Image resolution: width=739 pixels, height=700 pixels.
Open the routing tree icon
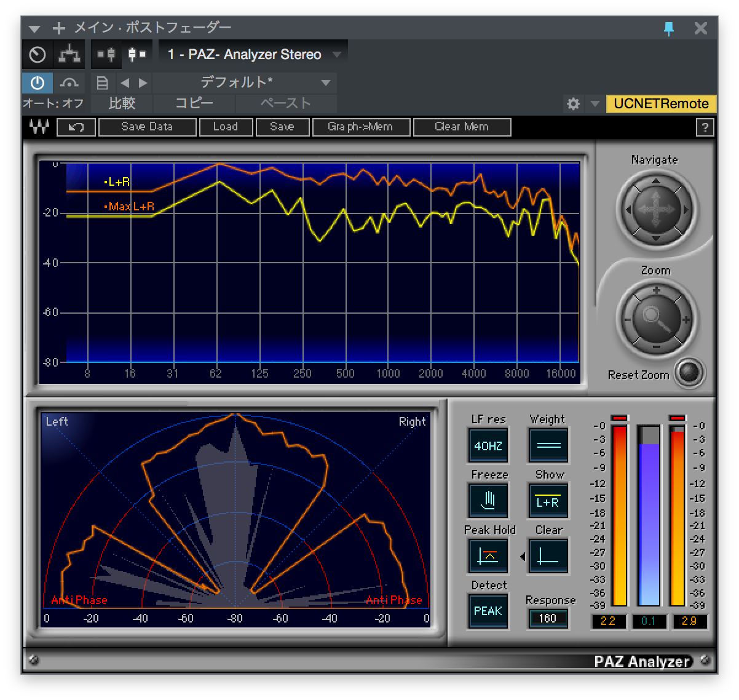(69, 55)
